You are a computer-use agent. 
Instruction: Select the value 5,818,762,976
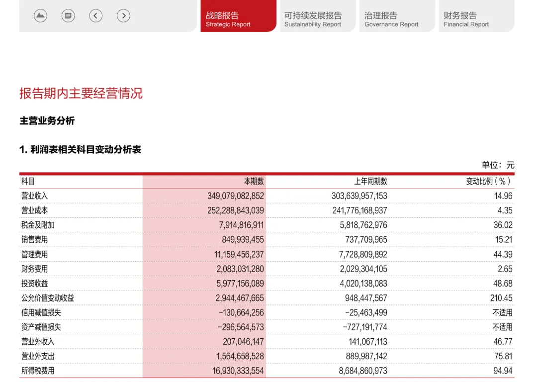click(x=363, y=225)
